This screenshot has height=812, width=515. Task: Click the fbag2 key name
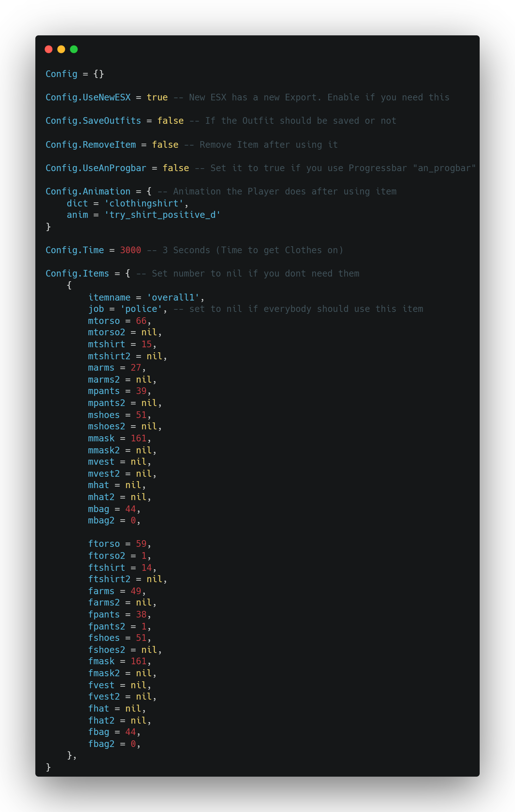[x=101, y=744]
